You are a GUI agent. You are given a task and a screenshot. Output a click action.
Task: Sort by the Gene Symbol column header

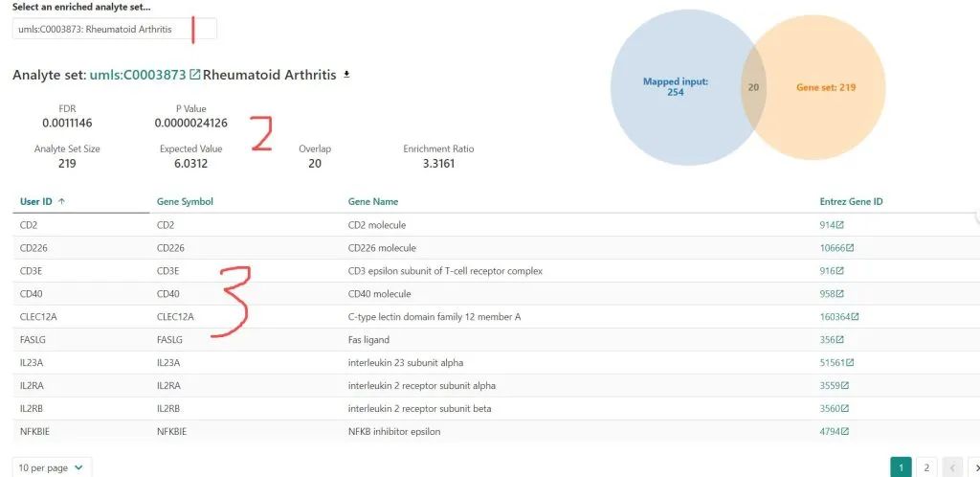[x=185, y=201]
